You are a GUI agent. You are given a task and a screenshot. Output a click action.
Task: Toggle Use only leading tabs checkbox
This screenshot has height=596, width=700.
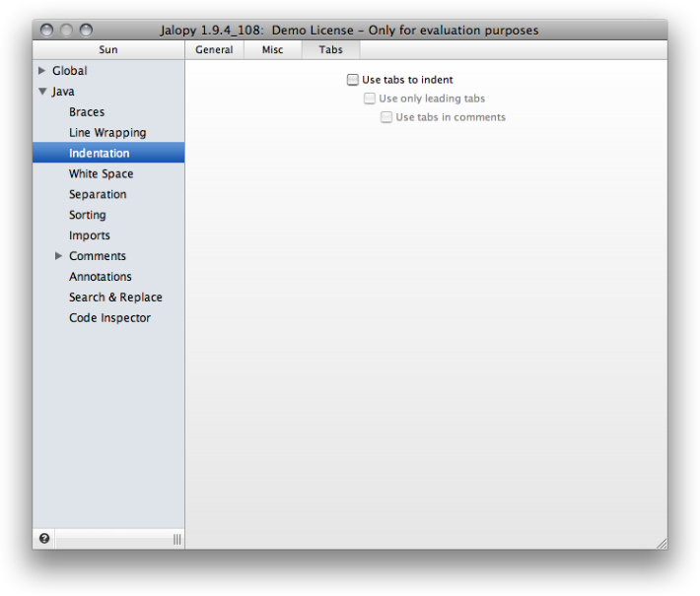pyautogui.click(x=370, y=99)
